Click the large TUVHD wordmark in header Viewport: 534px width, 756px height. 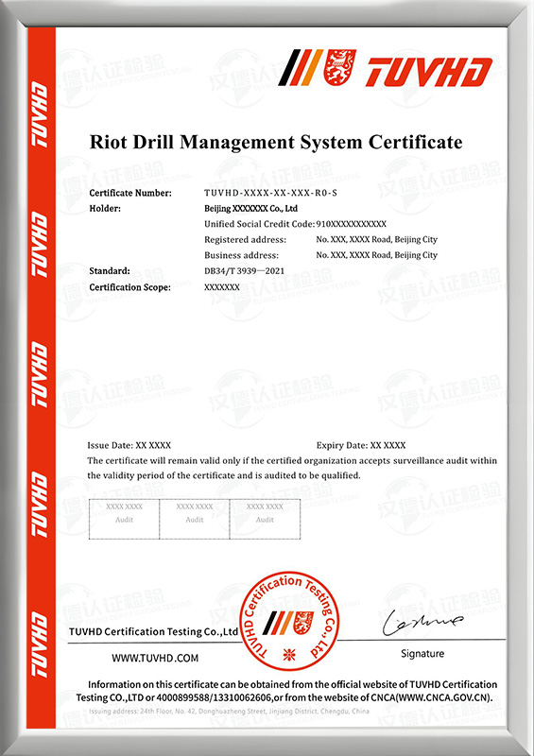tap(428, 73)
